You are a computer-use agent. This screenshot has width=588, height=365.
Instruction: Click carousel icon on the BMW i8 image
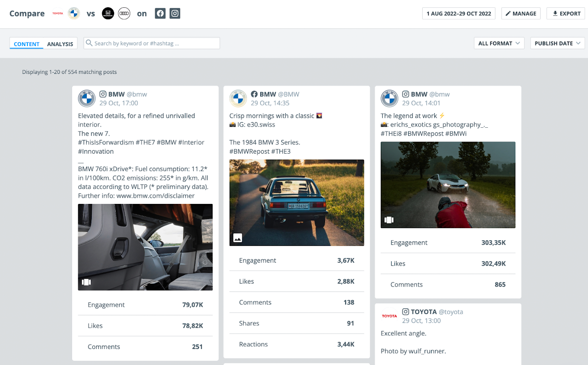[389, 220]
